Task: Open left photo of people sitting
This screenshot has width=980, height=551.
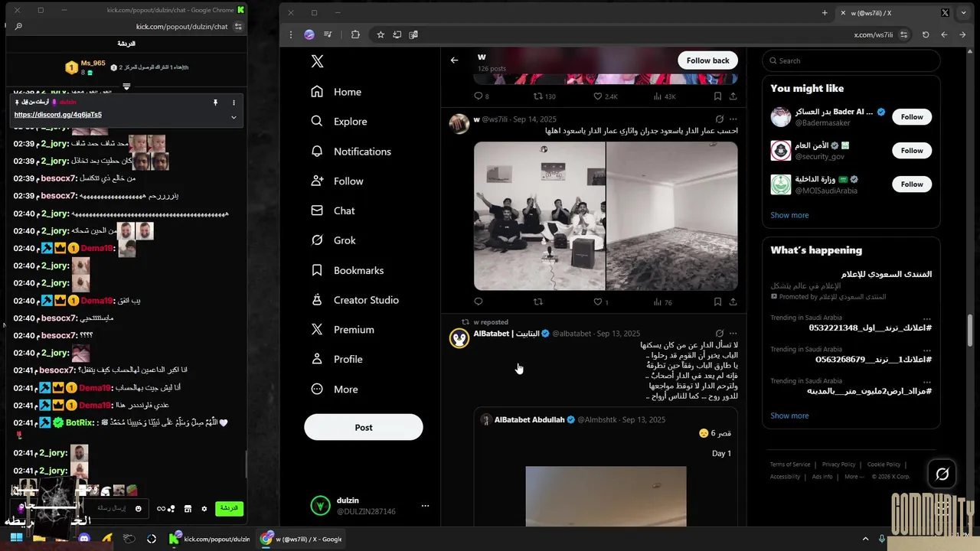Action: point(539,216)
